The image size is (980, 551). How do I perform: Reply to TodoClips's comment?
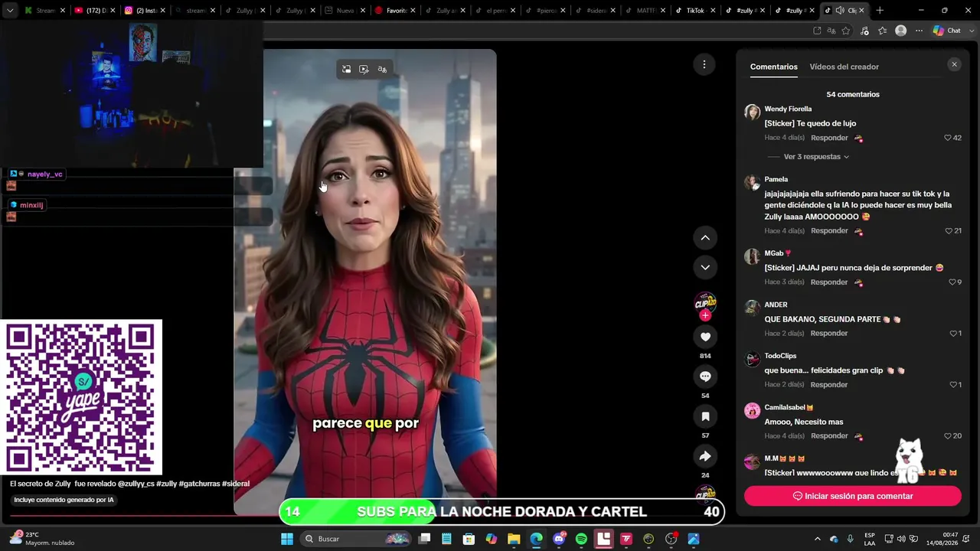[x=829, y=385]
